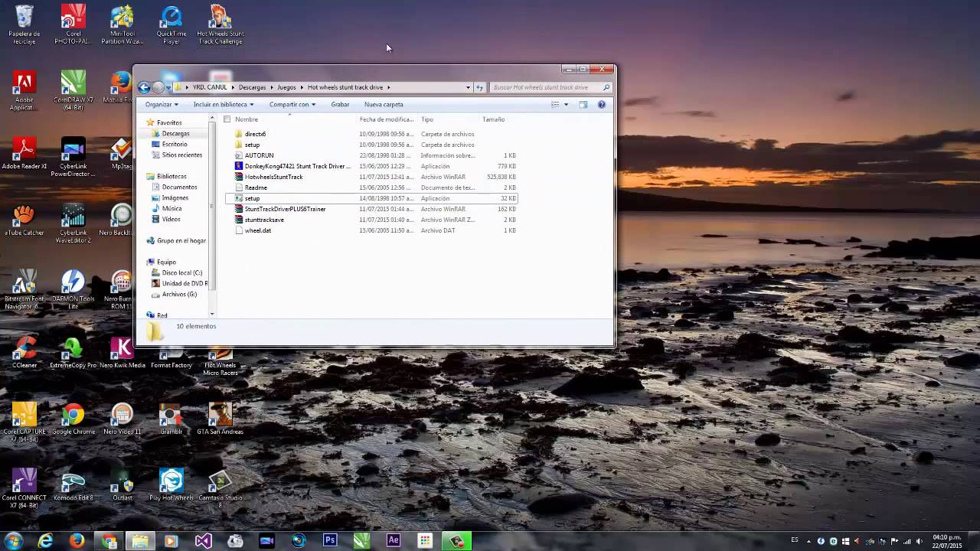Check the select-all box beside Nombre column
The height and width of the screenshot is (551, 980).
227,119
